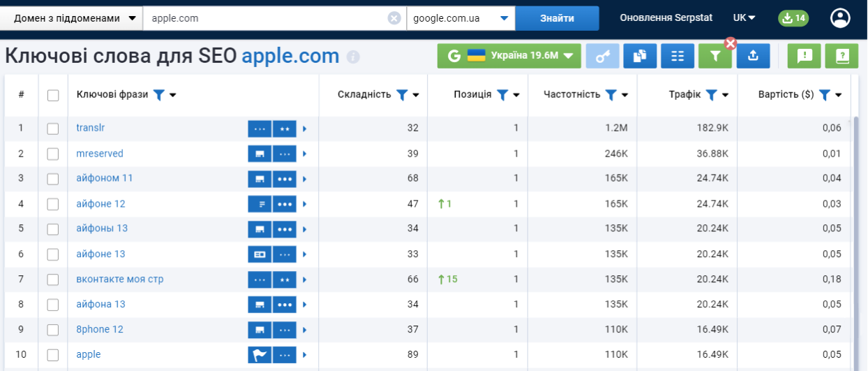Select the checkbox for 8phone 12
This screenshot has width=868, height=371.
point(53,330)
